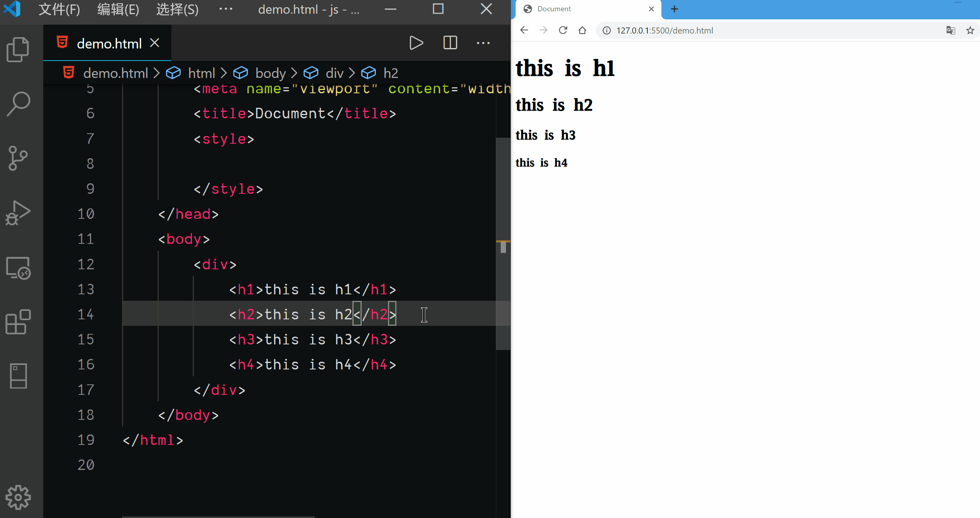The image size is (980, 518).
Task: Open editor More Actions ellipsis menu
Action: [x=483, y=43]
